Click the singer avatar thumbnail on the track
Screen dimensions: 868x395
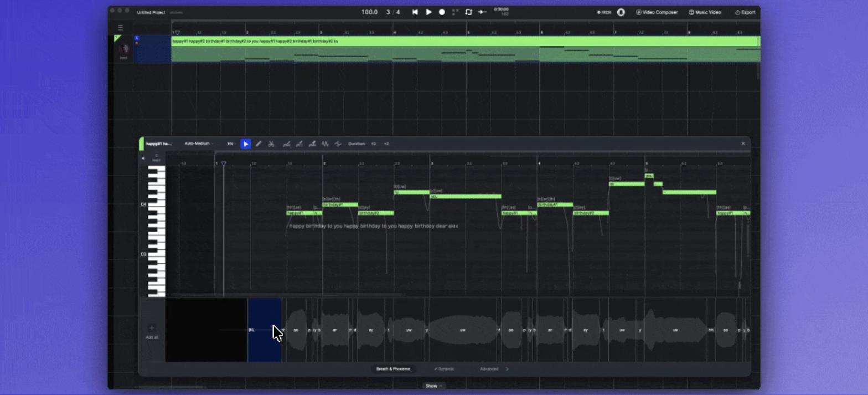[123, 49]
